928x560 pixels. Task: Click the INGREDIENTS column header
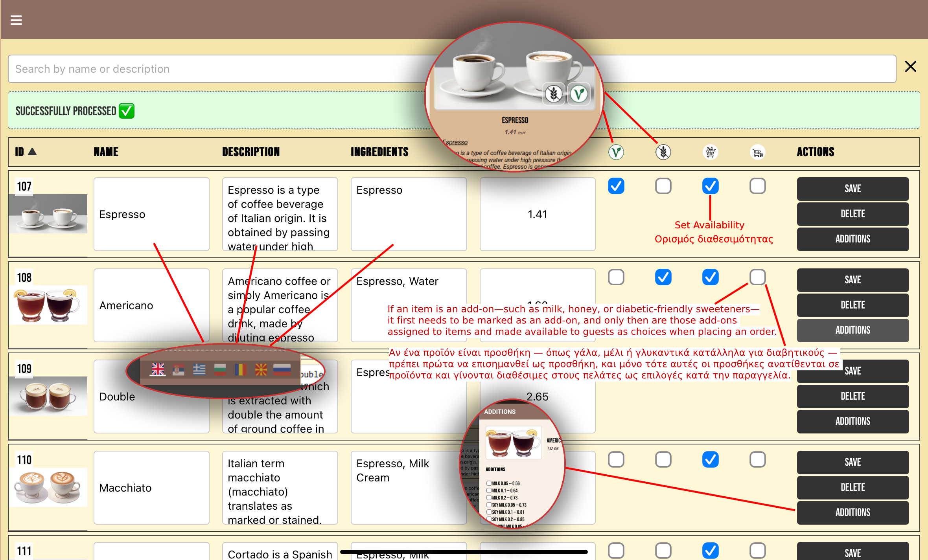click(x=379, y=152)
